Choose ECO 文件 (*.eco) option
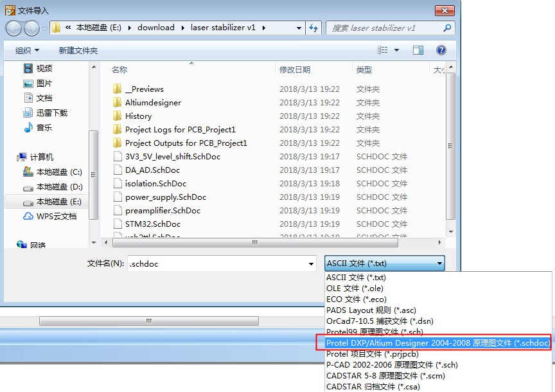 pos(438,299)
